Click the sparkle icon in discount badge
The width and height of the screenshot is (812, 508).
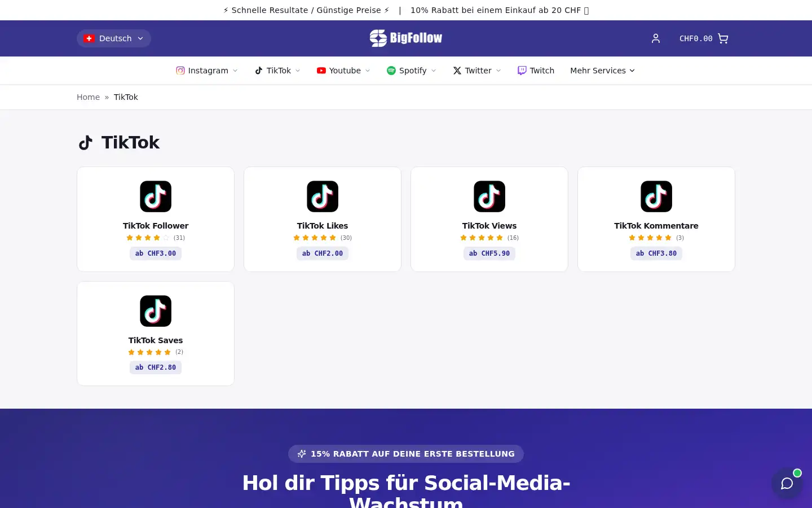click(x=302, y=454)
